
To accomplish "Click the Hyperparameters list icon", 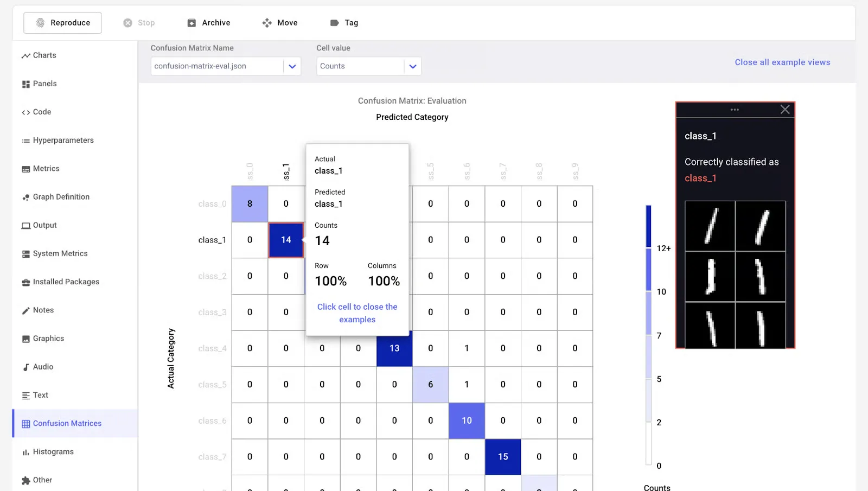I will pyautogui.click(x=25, y=141).
